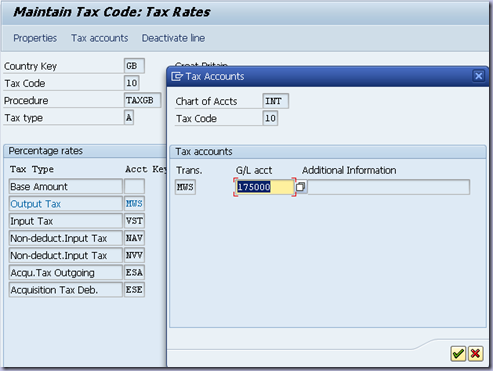This screenshot has height=371, width=493.
Task: Click the Tax accounts group header
Action: point(204,152)
